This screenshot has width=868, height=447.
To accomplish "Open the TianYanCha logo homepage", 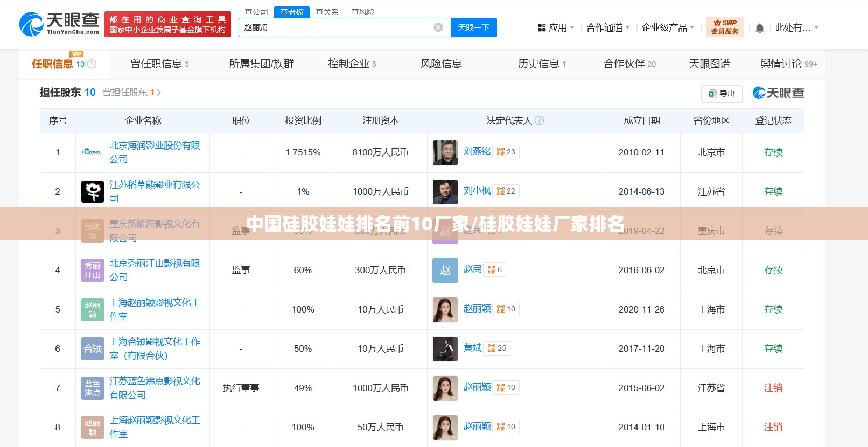I will pyautogui.click(x=59, y=24).
